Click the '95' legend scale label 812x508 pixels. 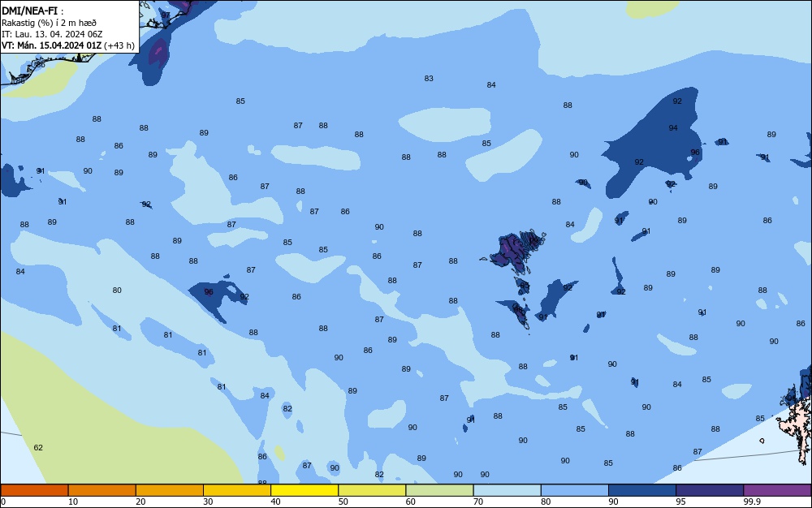click(681, 502)
